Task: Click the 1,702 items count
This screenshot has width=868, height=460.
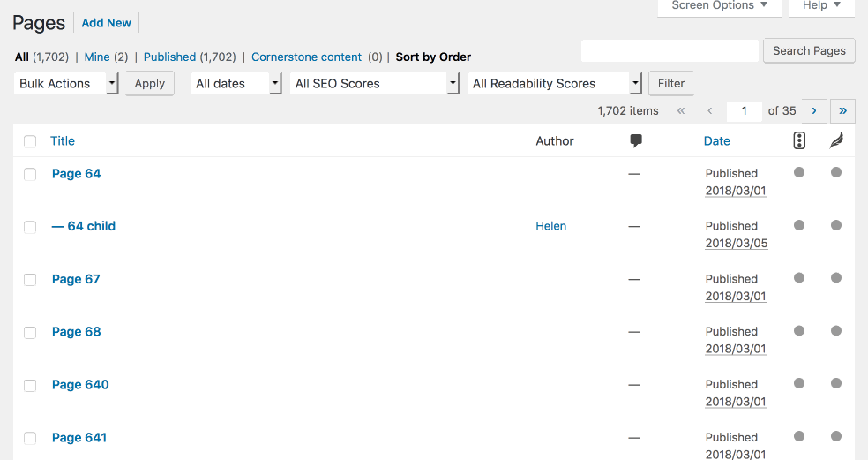Action: pyautogui.click(x=628, y=111)
